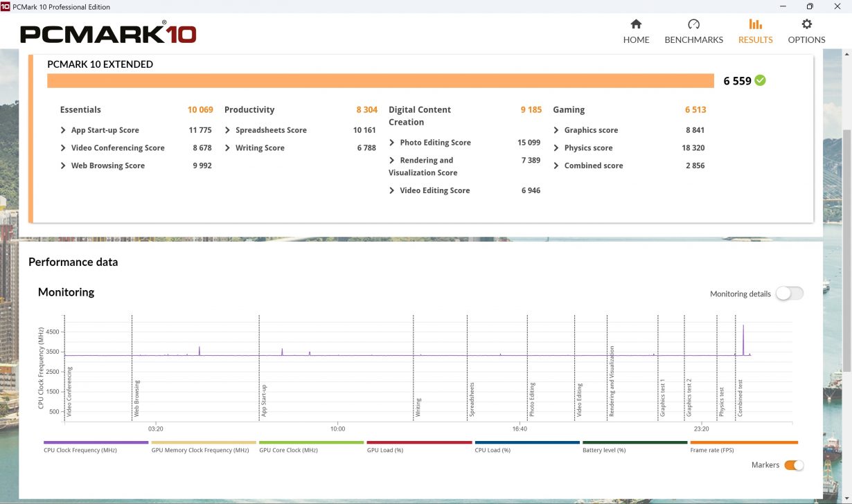This screenshot has width=852, height=504.
Task: Expand the Spreadsheets Score details
Action: (x=229, y=130)
